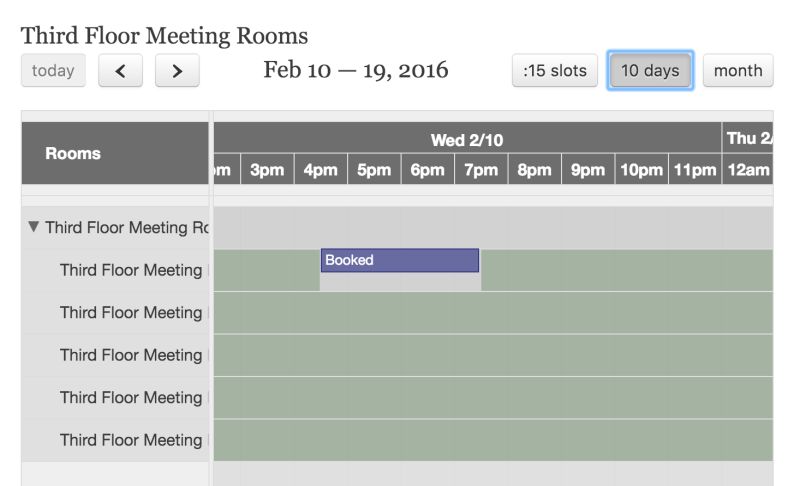Viewport: 800px width, 486px height.
Task: Select the third Third Floor Meeting room row
Action: pyautogui.click(x=130, y=355)
